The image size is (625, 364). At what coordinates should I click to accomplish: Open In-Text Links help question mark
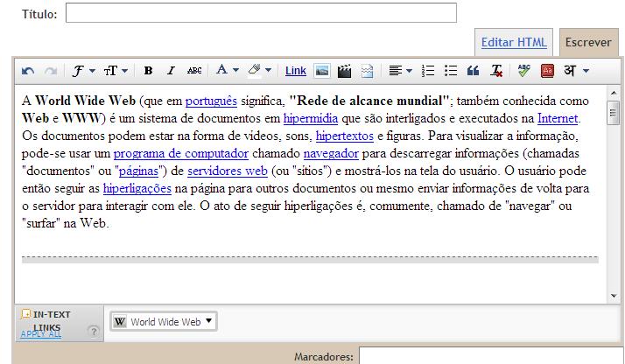[x=94, y=331]
